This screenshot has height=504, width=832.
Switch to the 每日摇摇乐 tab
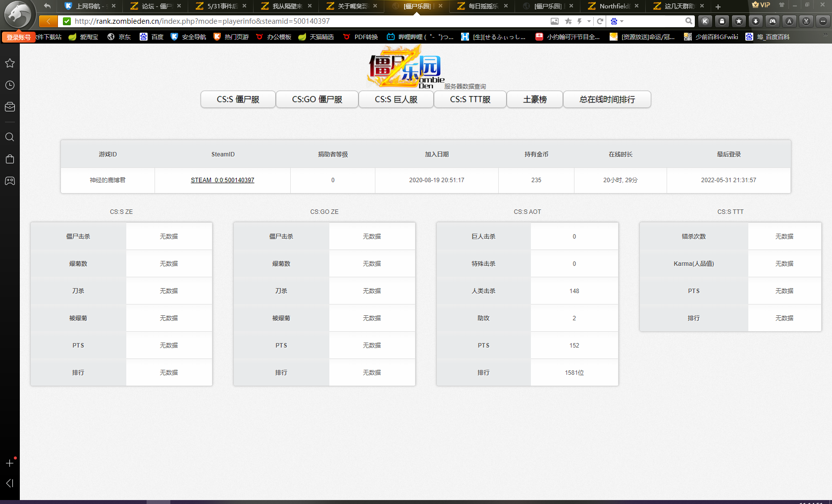[x=482, y=6]
